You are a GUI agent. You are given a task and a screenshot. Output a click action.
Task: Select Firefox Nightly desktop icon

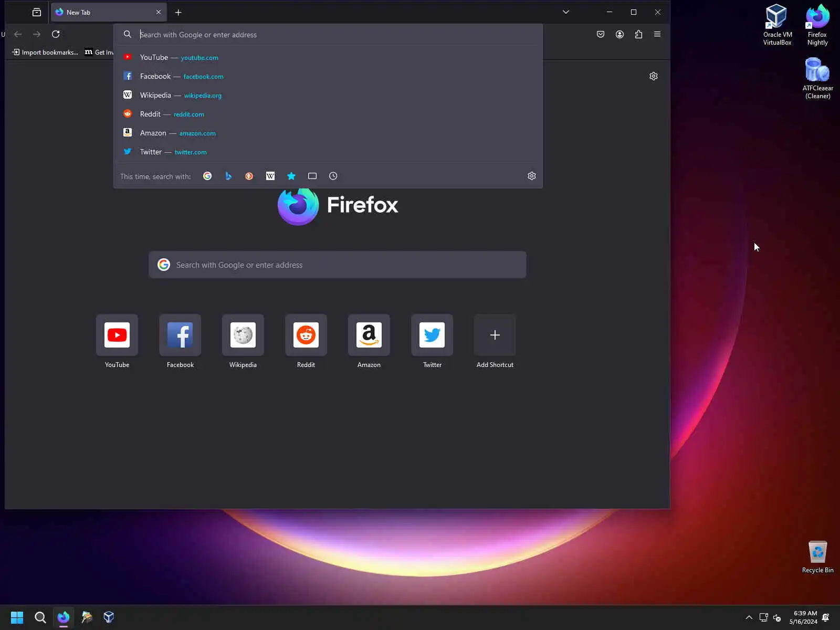[x=817, y=25]
